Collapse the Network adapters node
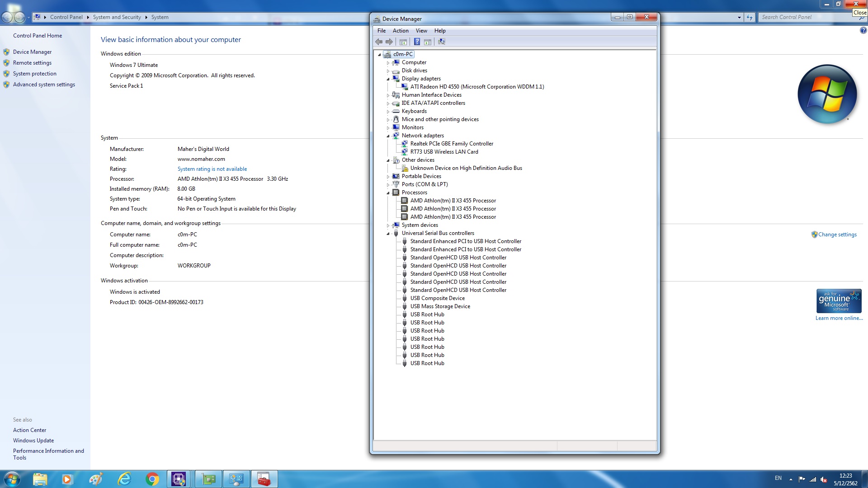Screen dimensions: 868x488 tap(388, 136)
